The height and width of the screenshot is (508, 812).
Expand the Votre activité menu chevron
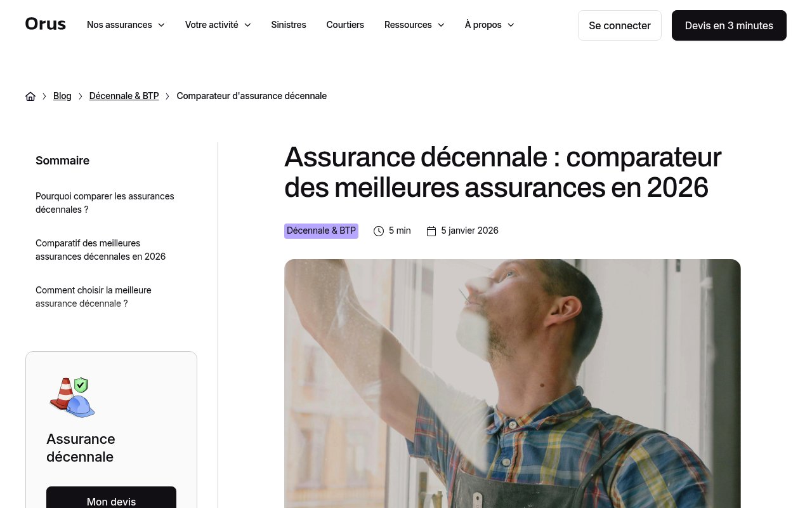[247, 25]
